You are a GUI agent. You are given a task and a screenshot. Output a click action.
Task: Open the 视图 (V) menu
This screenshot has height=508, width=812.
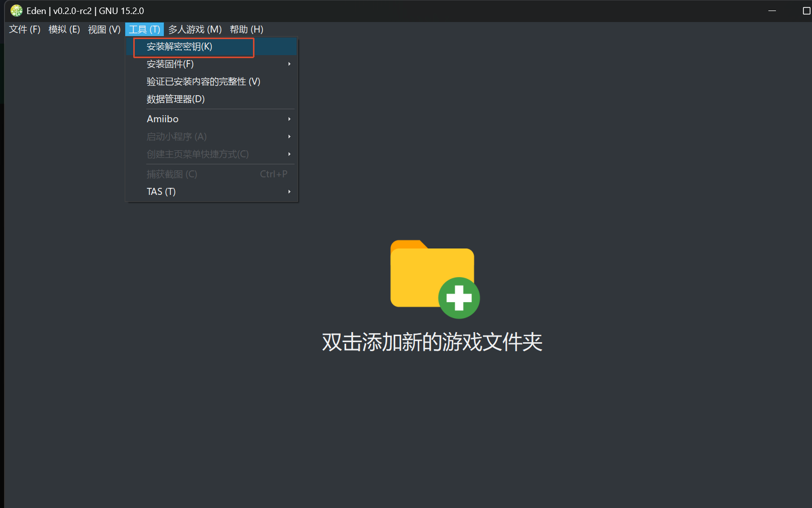[x=104, y=30]
